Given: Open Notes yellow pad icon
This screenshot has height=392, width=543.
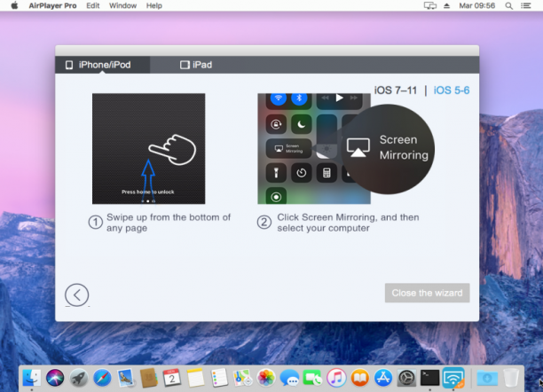Looking at the screenshot, I should pyautogui.click(x=196, y=378).
